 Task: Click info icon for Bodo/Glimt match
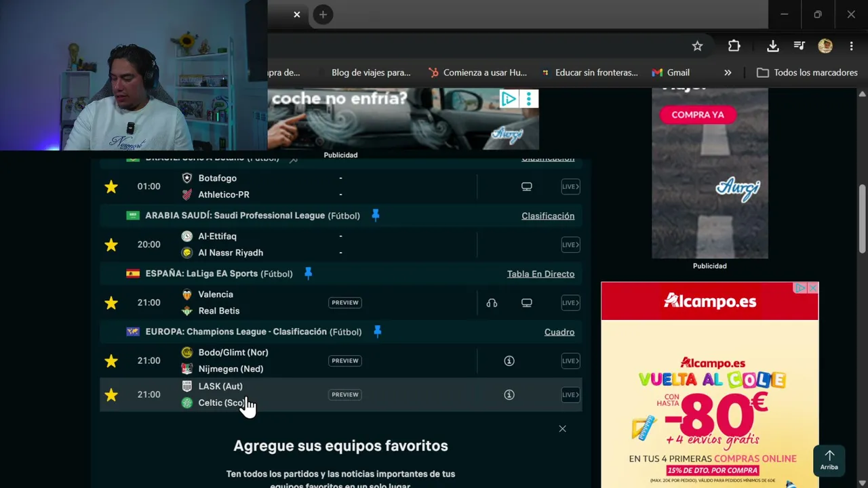tap(509, 361)
